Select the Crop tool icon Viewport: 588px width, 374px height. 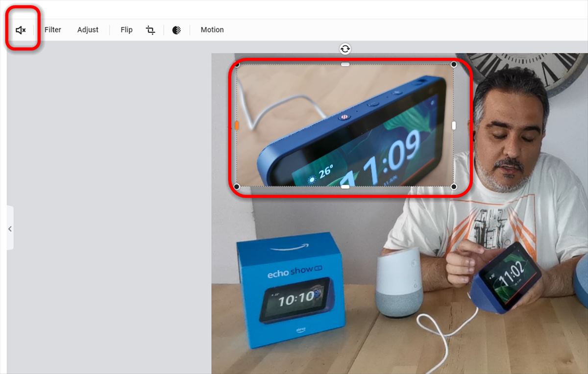(x=150, y=30)
